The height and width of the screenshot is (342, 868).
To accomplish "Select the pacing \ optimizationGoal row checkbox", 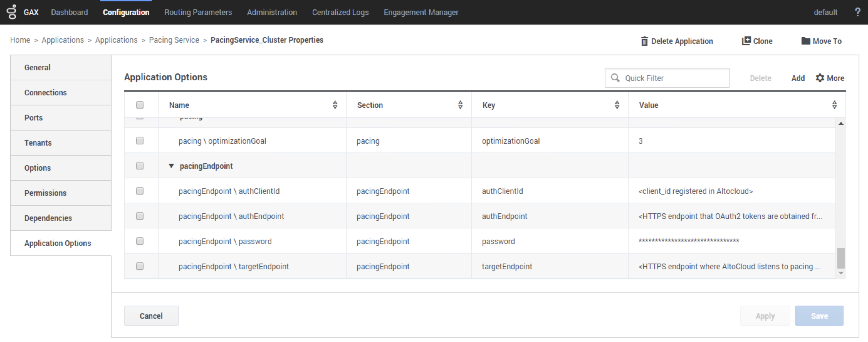I will [139, 141].
